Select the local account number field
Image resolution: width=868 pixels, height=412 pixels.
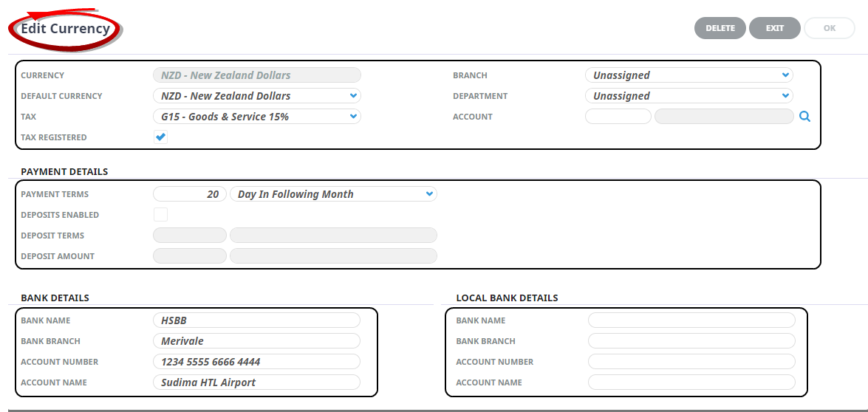[691, 362]
